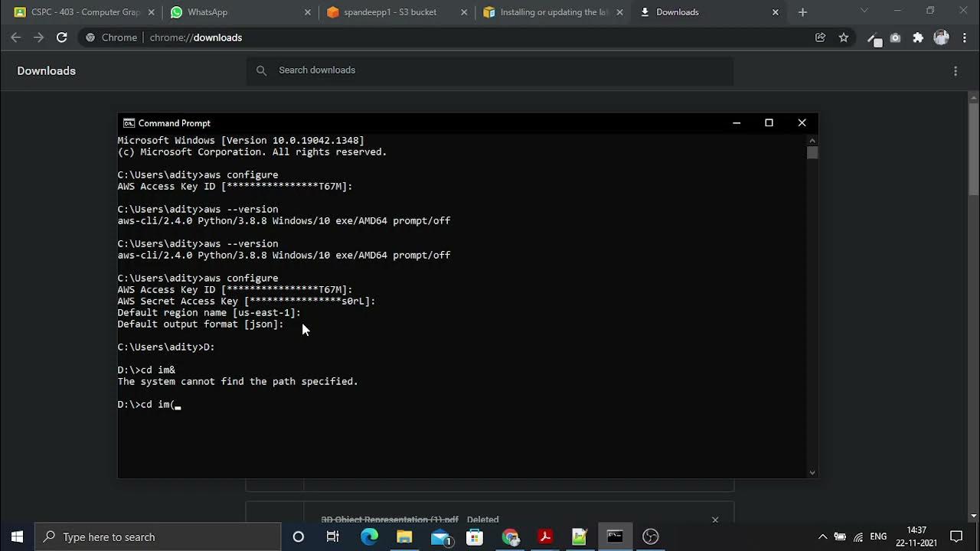Screen dimensions: 980x551
Task: Open the Chrome profile avatar
Action: (x=941, y=37)
